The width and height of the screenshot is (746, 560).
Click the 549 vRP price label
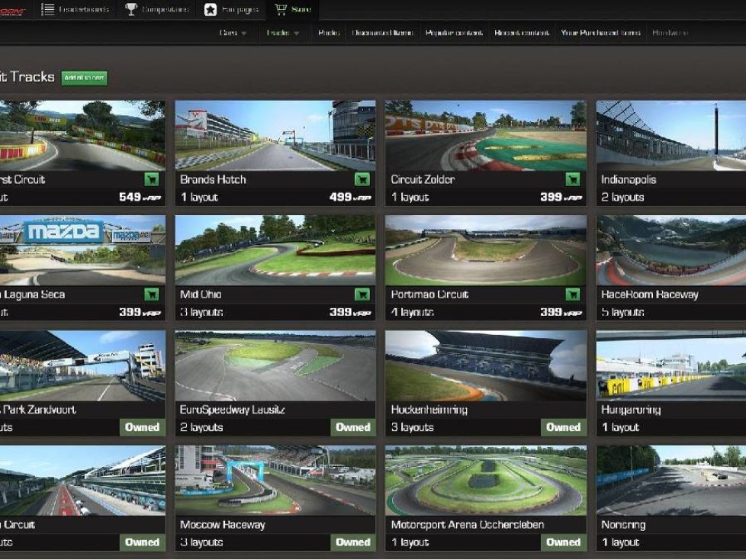(x=140, y=197)
